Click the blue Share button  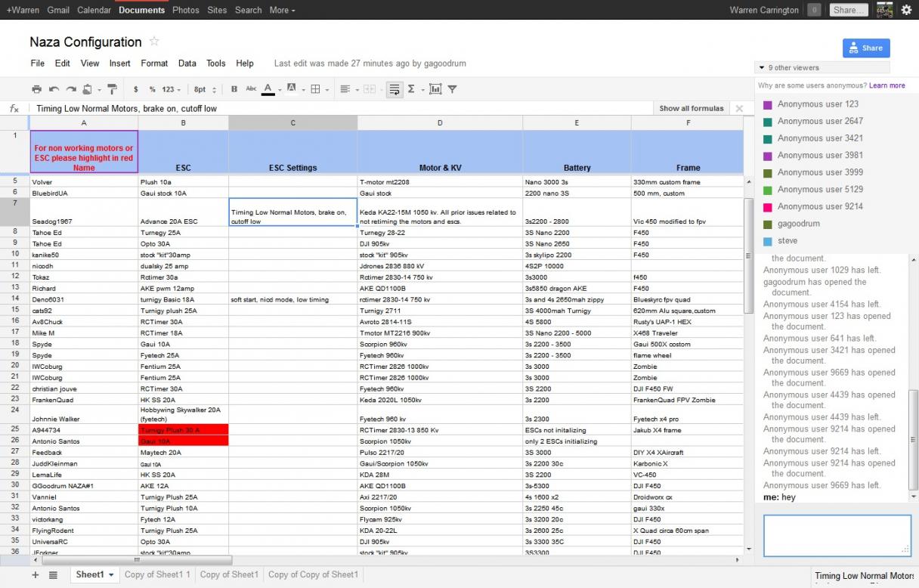point(866,48)
